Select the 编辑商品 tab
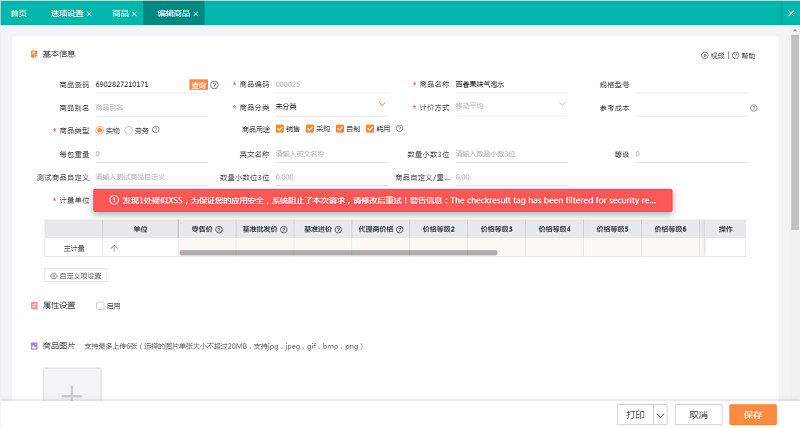The image size is (800, 428). [173, 13]
